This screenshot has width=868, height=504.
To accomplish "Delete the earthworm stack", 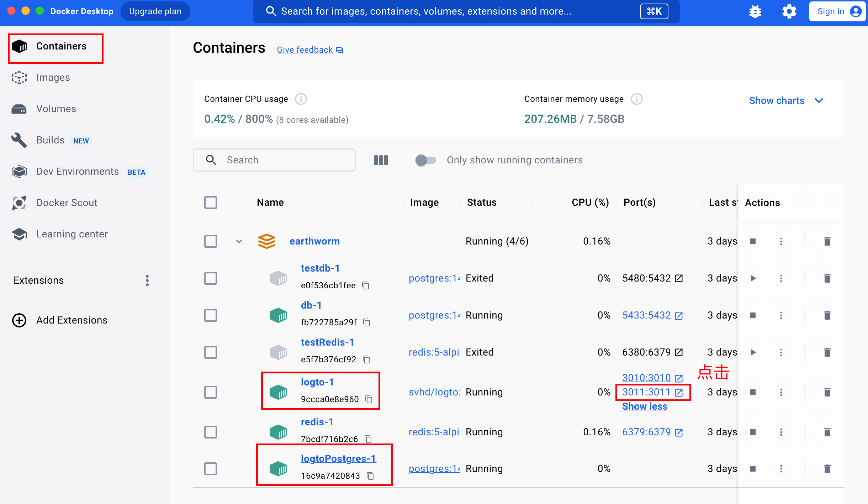I will (827, 241).
